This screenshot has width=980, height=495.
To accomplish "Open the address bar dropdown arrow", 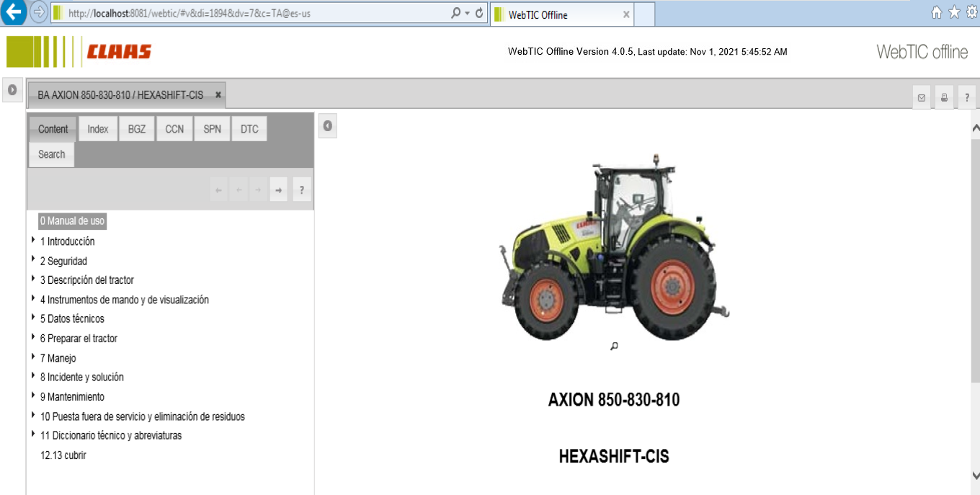I will pyautogui.click(x=467, y=13).
